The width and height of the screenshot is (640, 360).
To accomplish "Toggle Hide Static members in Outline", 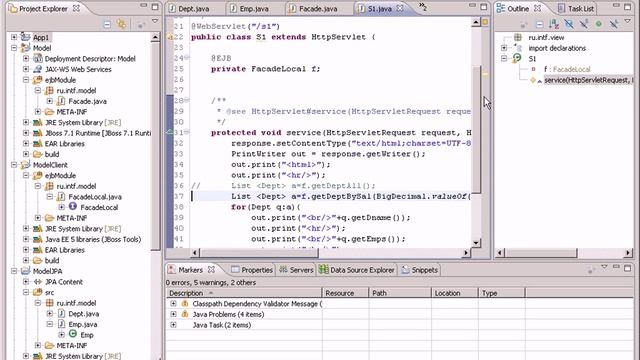I will click(584, 24).
